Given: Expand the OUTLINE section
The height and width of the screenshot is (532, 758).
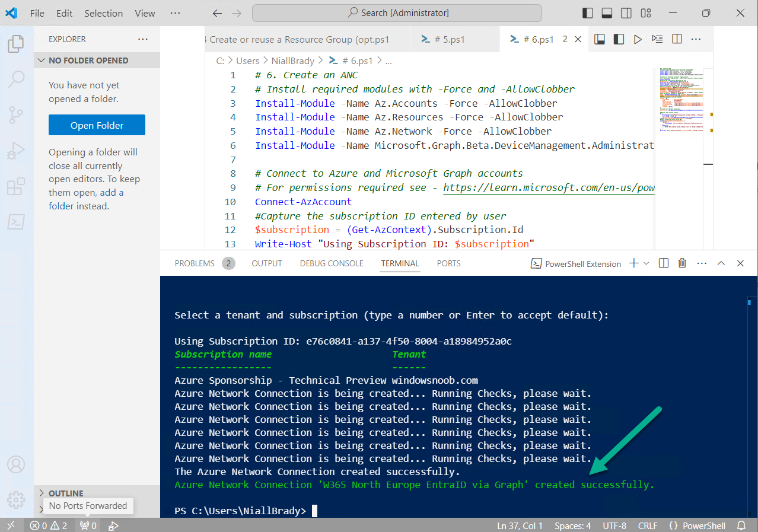Looking at the screenshot, I should (97, 493).
